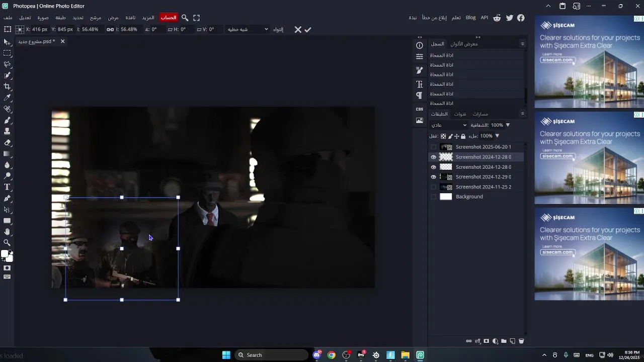Select the Rectangle Select tool
644x362 pixels.
pos(7,53)
